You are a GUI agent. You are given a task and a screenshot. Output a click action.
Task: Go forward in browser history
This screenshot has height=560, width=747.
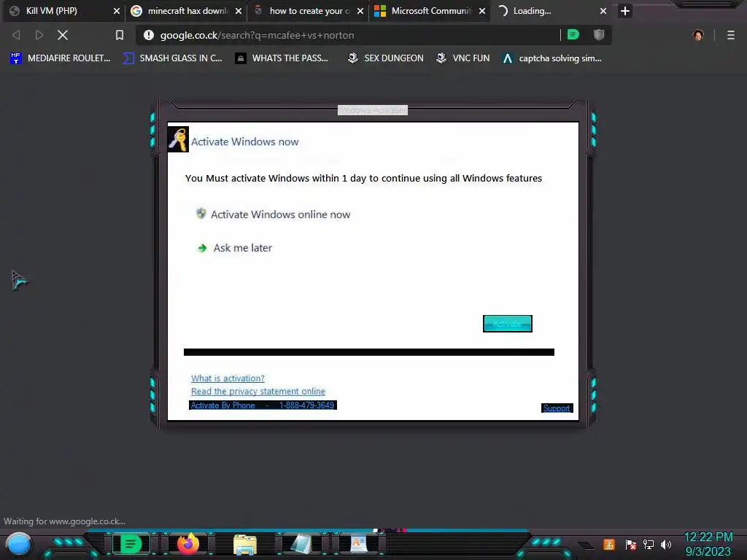pyautogui.click(x=39, y=35)
